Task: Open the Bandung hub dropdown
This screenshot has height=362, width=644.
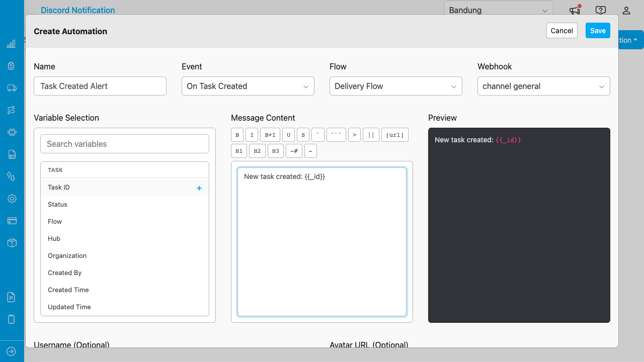Action: [499, 10]
